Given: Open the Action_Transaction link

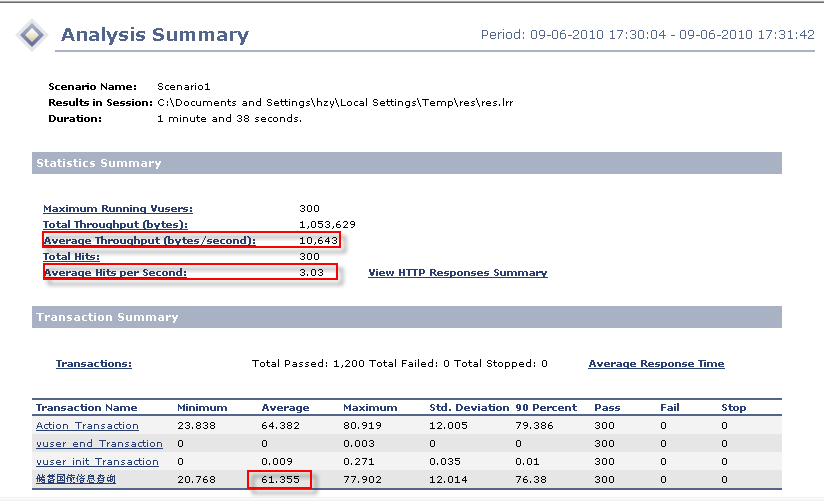Looking at the screenshot, I should (x=87, y=426).
